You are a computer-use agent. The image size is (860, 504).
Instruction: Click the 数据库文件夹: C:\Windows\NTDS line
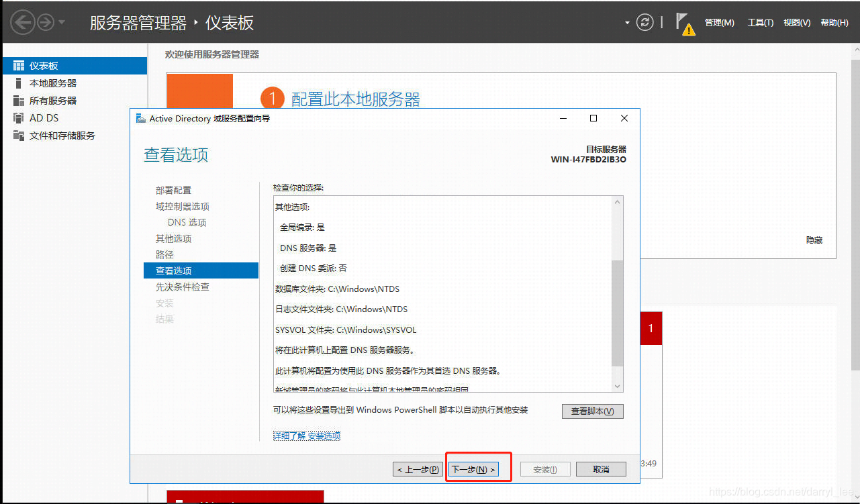(337, 289)
